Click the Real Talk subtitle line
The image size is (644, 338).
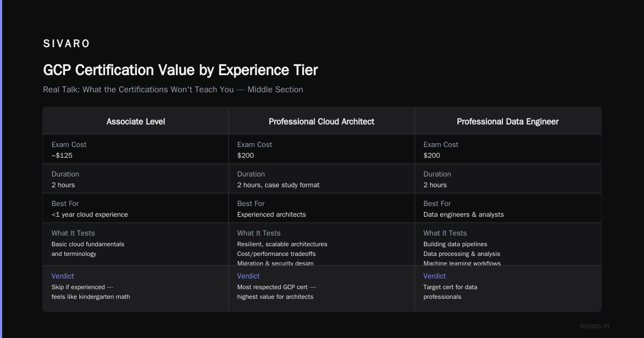coord(173,90)
